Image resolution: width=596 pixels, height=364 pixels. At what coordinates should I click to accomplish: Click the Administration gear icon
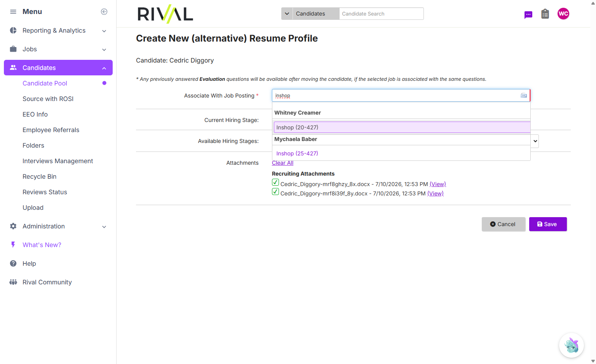[x=13, y=226]
